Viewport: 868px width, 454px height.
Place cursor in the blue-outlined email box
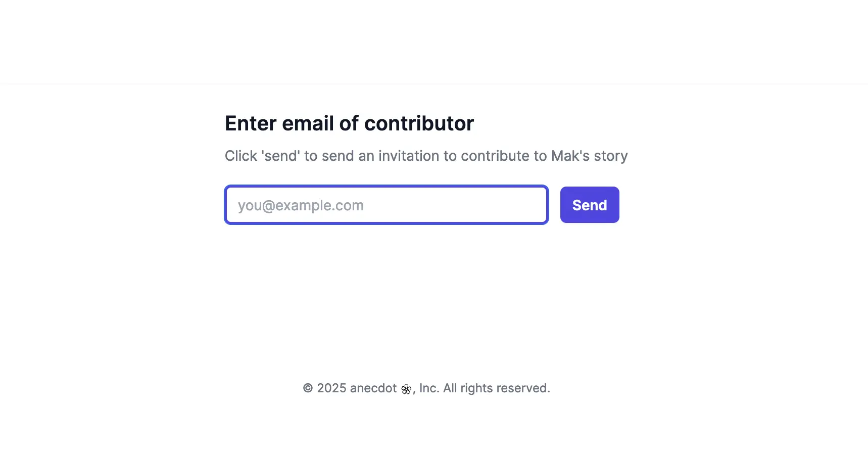[x=387, y=205]
